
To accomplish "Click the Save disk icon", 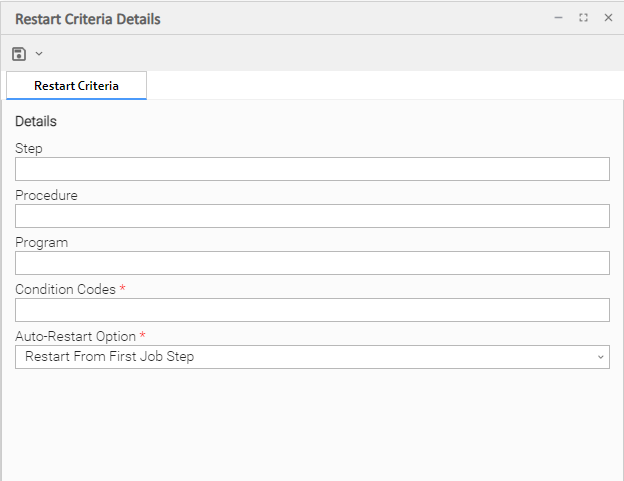I will 19,53.
